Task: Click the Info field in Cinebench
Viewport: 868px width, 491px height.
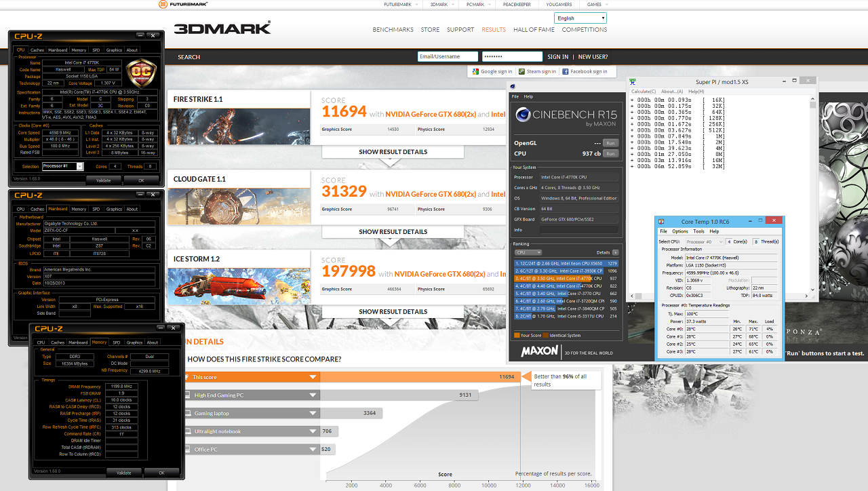Action: pos(578,230)
